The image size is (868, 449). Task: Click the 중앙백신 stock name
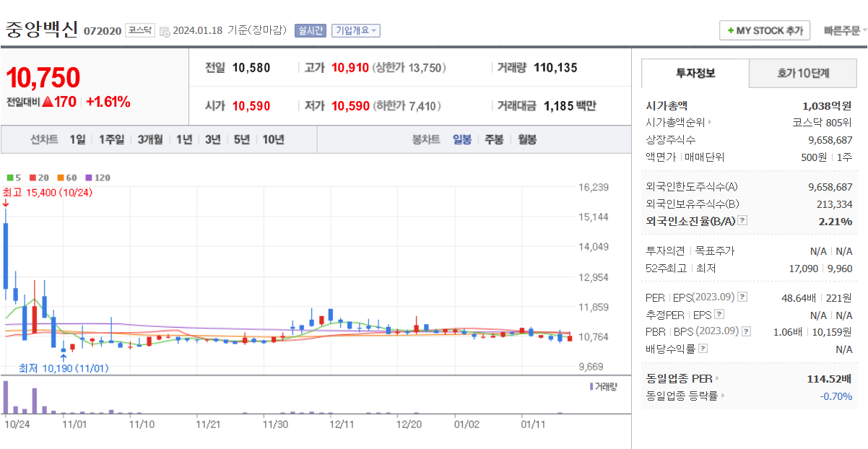[41, 30]
